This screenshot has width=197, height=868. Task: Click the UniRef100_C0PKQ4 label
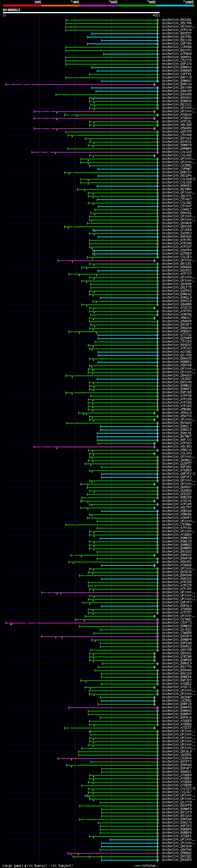pos(176,47)
